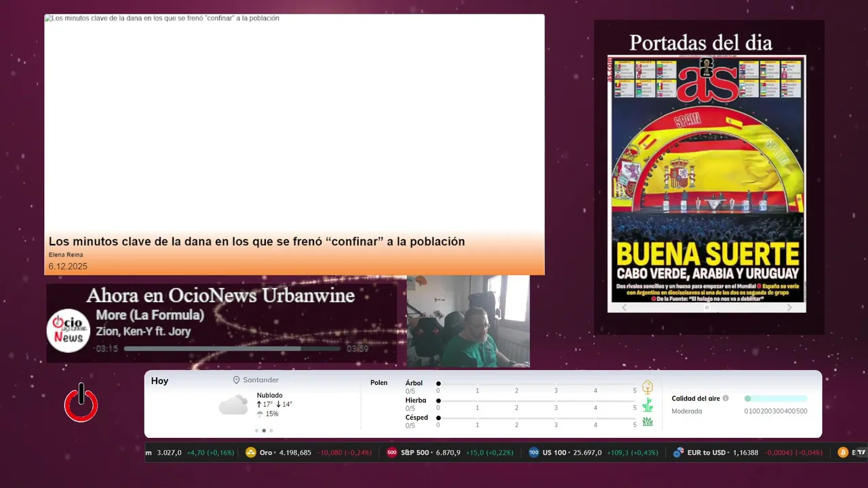Click elapsed time 03:15
This screenshot has height=488, width=868.
click(x=107, y=349)
